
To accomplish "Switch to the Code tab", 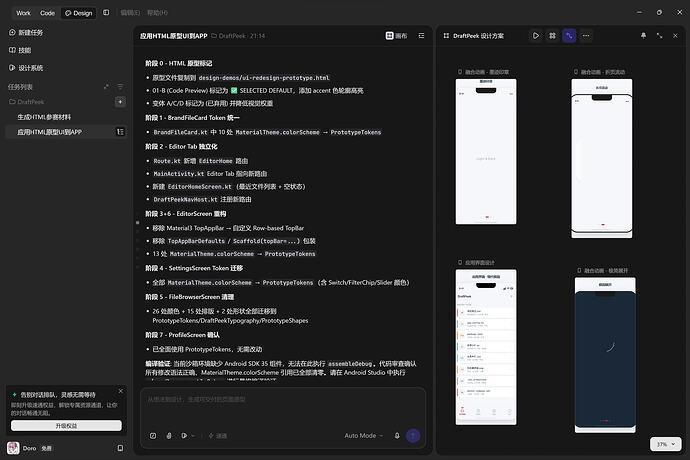I will coord(48,13).
